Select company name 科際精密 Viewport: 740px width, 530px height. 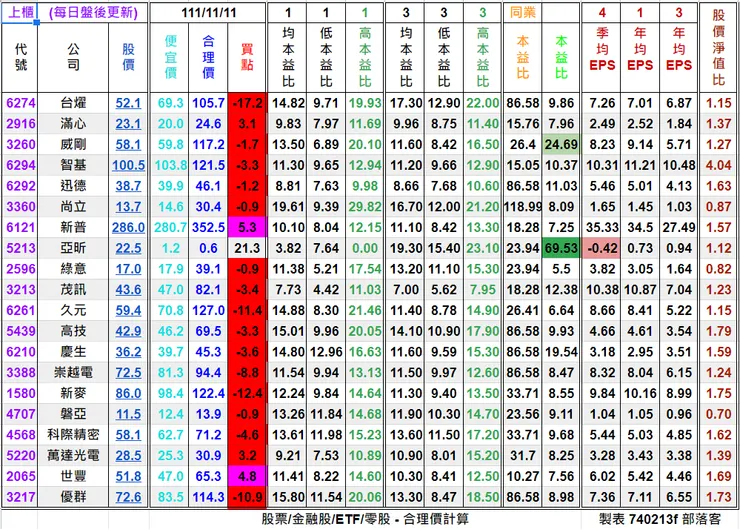point(73,435)
